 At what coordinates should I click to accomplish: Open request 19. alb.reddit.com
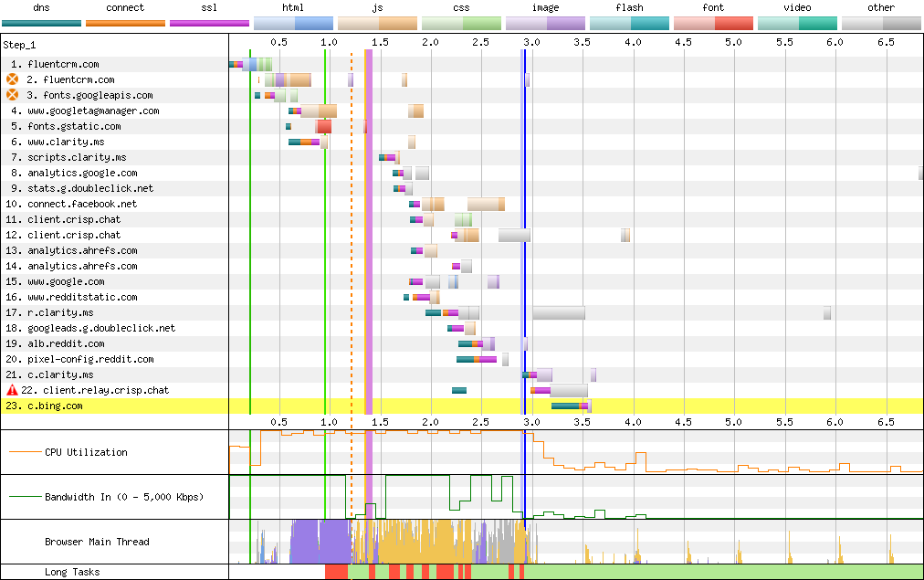tap(55, 343)
